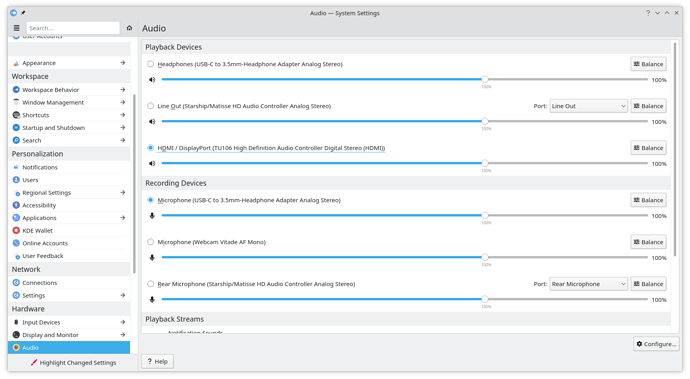The height and width of the screenshot is (379, 690).
Task: Choose Webcam Vitade AF Mono microphone radio button
Action: 150,242
